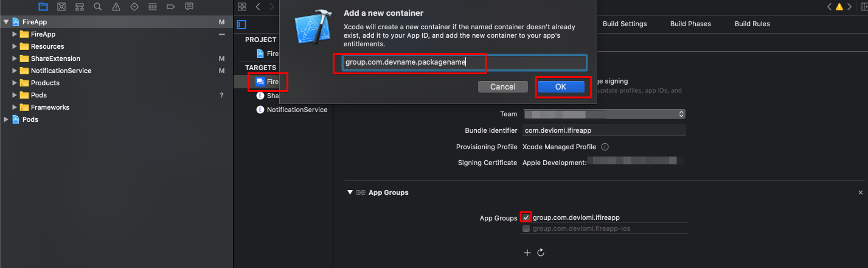Viewport: 868px width, 268px height.
Task: Cancel the new container dialog
Action: pos(502,87)
